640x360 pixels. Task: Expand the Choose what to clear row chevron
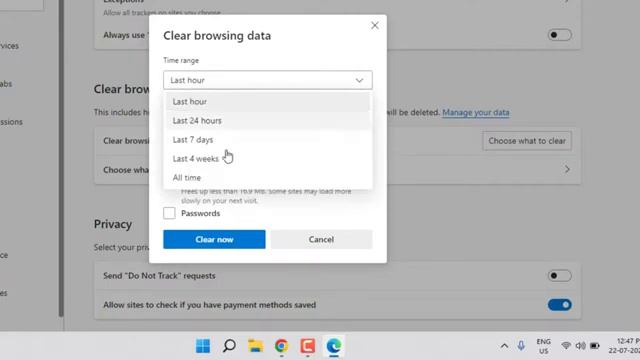pos(567,169)
